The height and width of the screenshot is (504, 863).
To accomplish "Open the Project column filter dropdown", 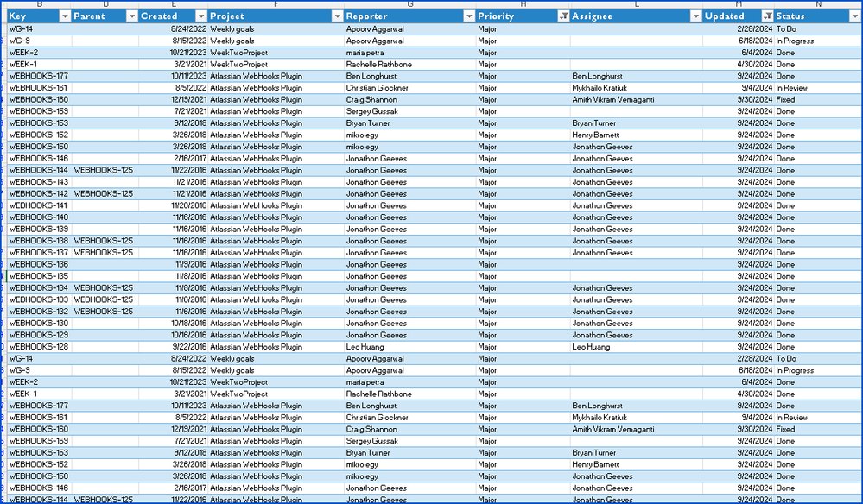I will (x=337, y=16).
